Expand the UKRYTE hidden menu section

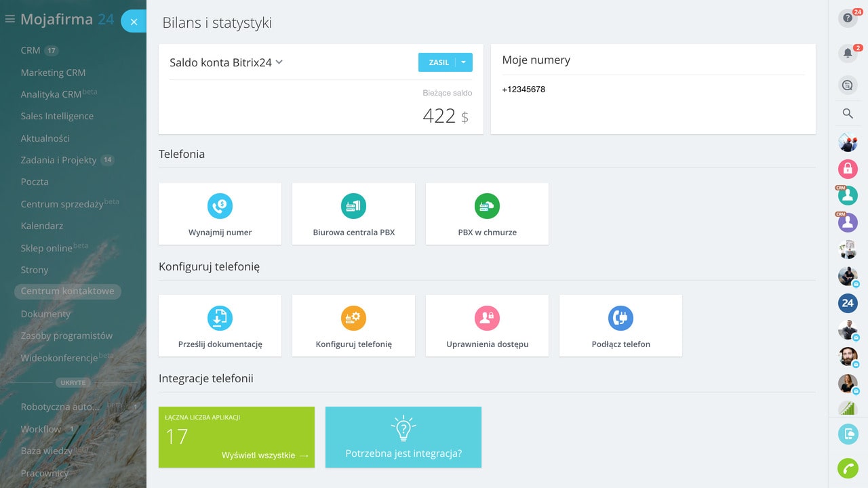73,382
